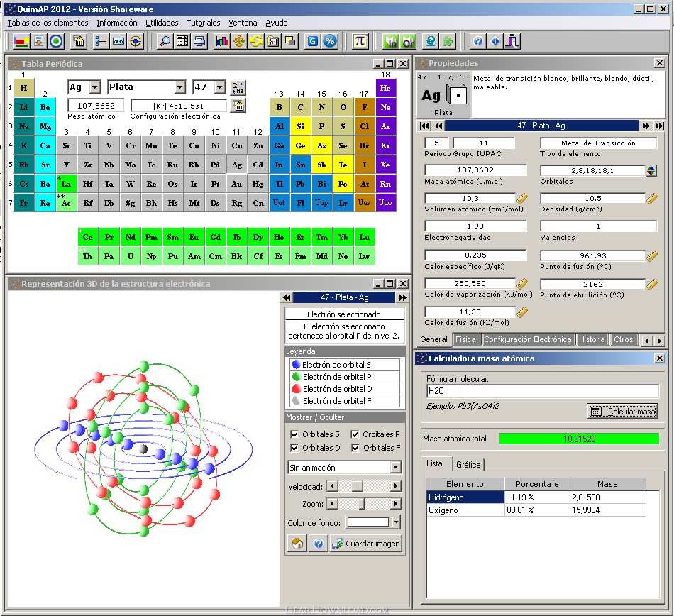Switch to the Fisica properties tab
Image resolution: width=674 pixels, height=616 pixels.
(x=465, y=340)
